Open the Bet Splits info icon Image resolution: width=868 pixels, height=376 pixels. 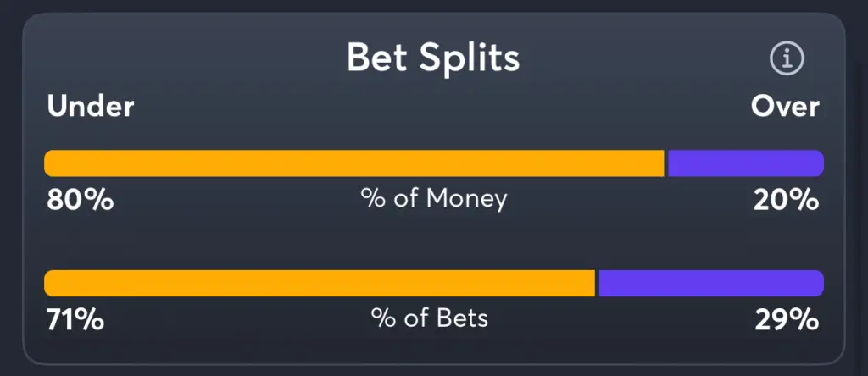787,58
